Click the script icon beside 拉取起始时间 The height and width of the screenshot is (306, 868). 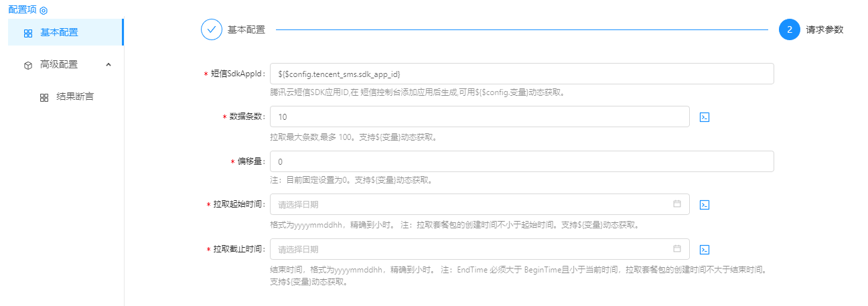pos(704,204)
